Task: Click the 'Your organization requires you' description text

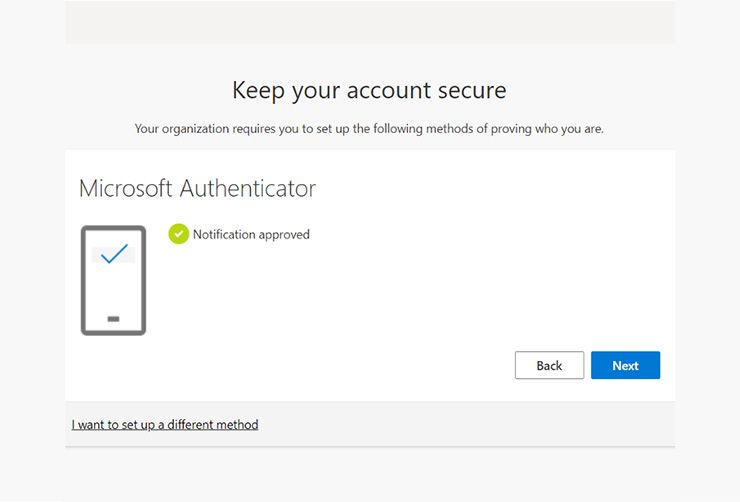Action: tap(369, 129)
